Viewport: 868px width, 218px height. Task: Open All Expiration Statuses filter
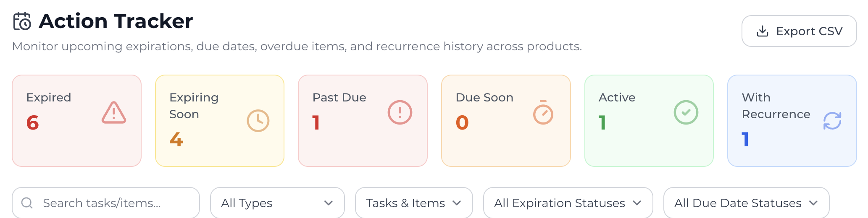(568, 203)
